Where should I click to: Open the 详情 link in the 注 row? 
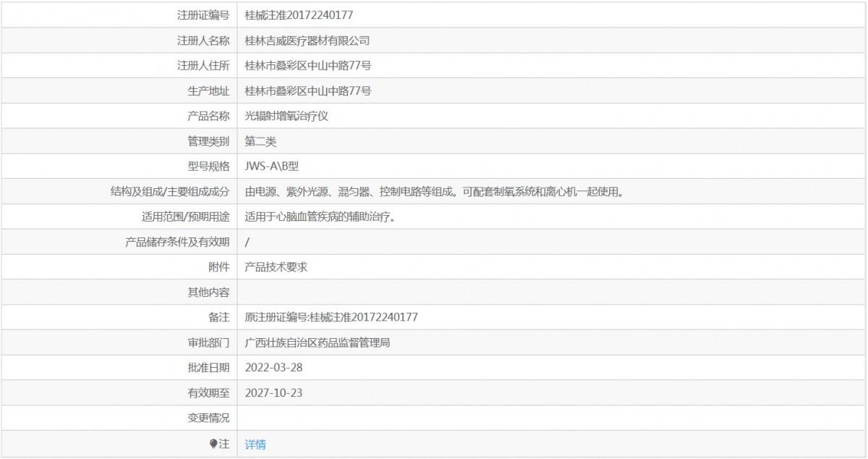click(255, 444)
